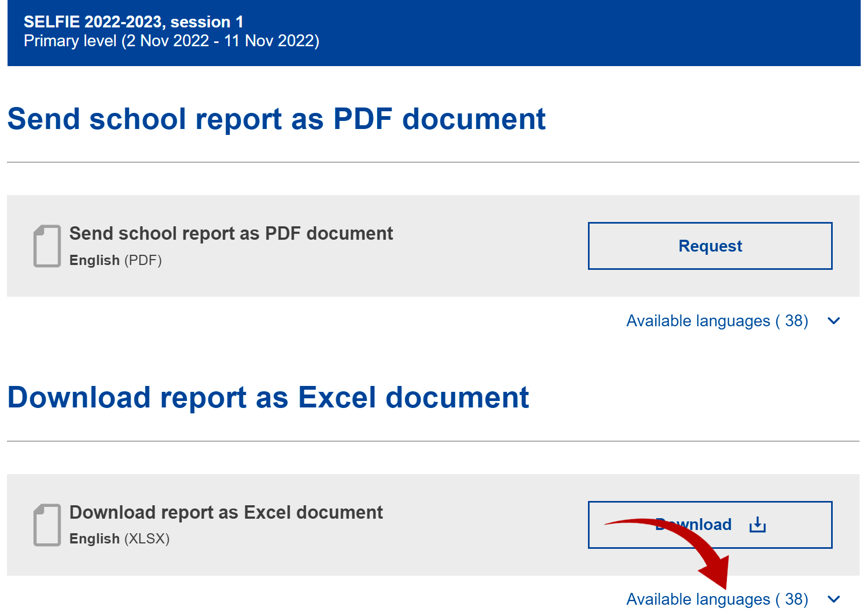Click the Excel document file icon

click(47, 525)
